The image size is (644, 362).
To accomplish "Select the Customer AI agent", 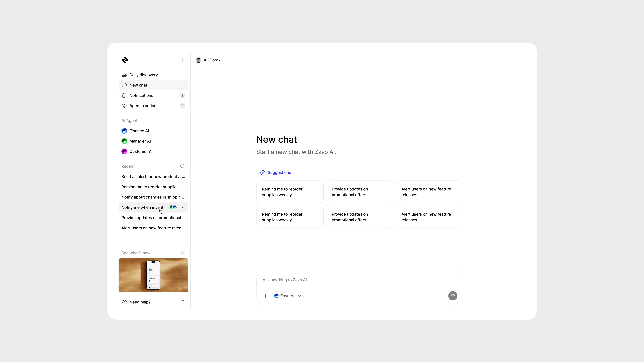I will click(141, 151).
